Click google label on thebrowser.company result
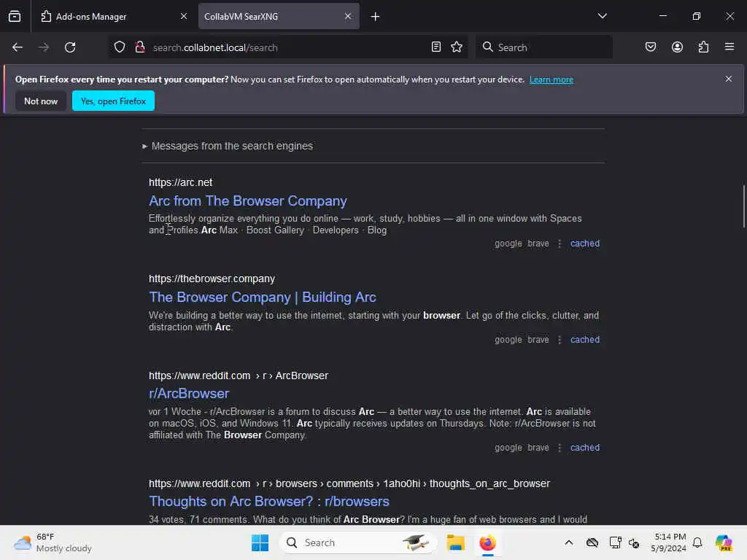Image resolution: width=747 pixels, height=560 pixels. (x=508, y=340)
